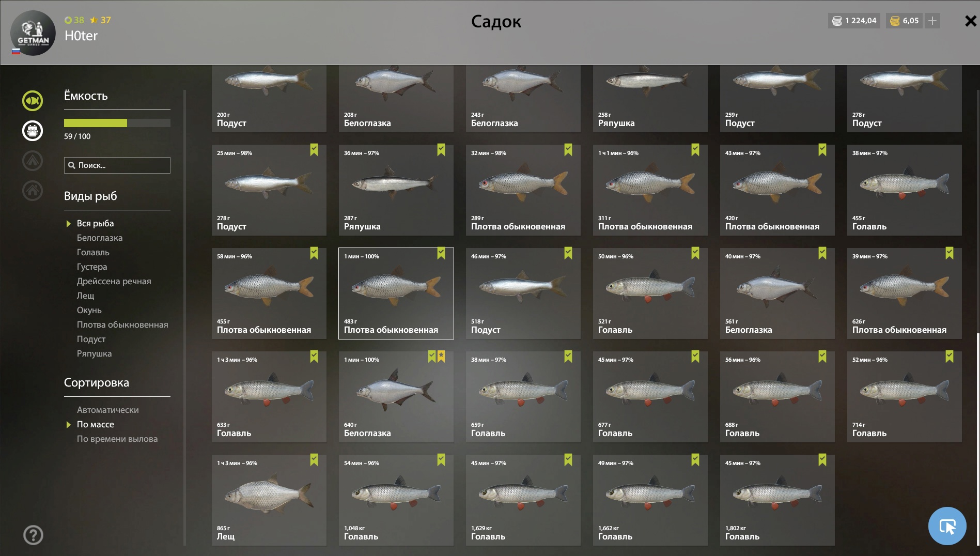Image resolution: width=980 pixels, height=556 pixels.
Task: Click the capacity progress bar
Action: coord(117,123)
